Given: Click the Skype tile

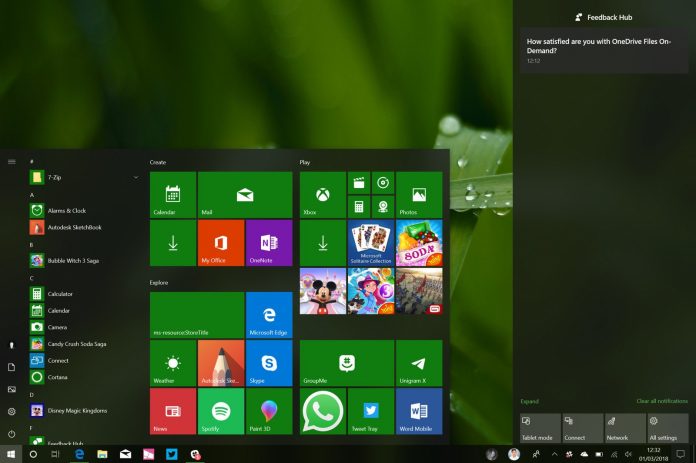Looking at the screenshot, I should pyautogui.click(x=268, y=363).
